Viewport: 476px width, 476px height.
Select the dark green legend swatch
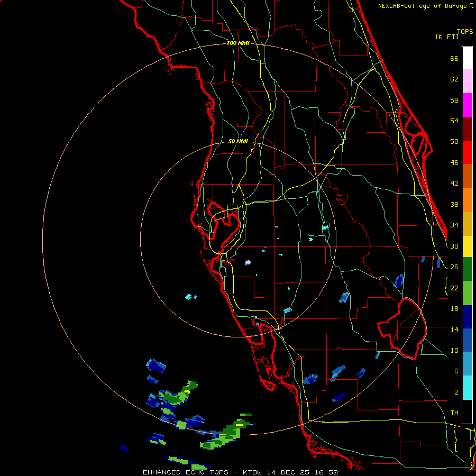(x=467, y=269)
